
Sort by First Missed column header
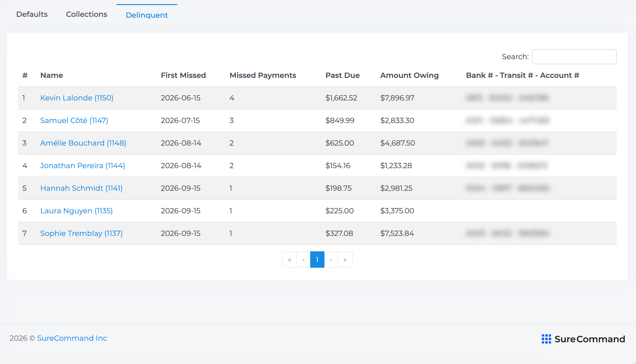click(183, 75)
